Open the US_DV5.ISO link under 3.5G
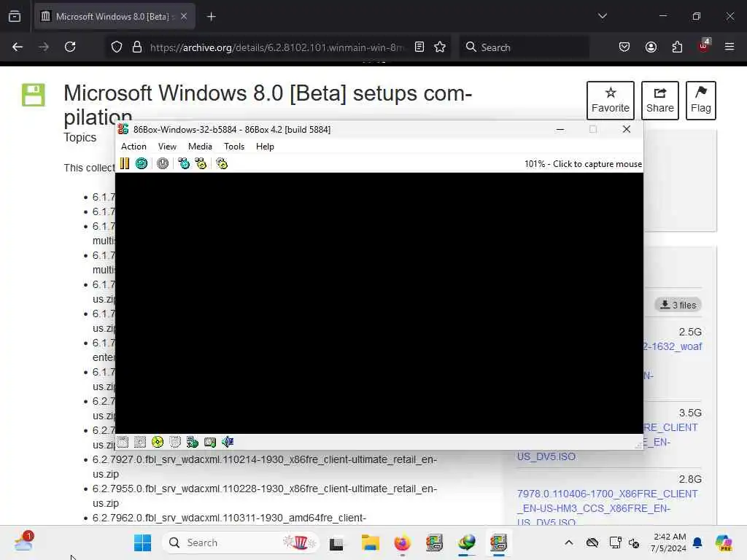 tap(546, 456)
